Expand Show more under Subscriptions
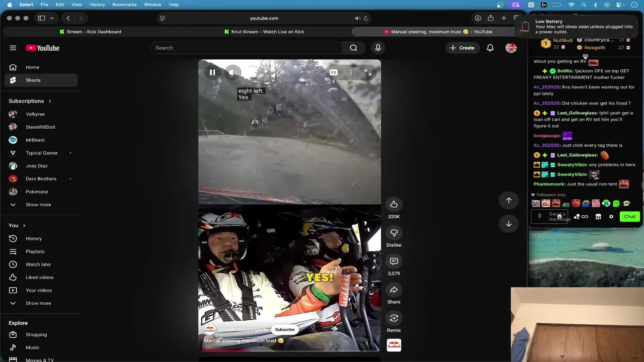This screenshot has height=362, width=644. pos(41,205)
